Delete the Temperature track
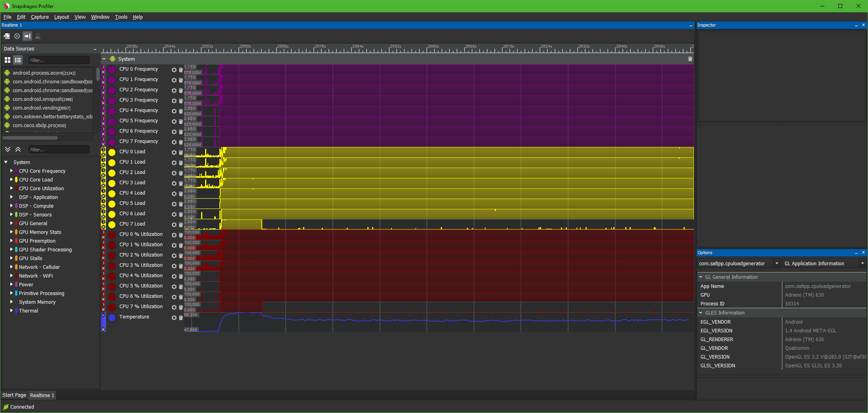Screen dimensions: 868x413 (x=181, y=317)
